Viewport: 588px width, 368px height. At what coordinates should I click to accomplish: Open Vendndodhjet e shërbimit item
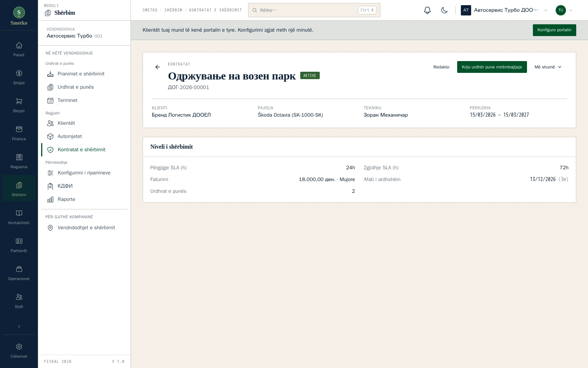pyautogui.click(x=84, y=228)
